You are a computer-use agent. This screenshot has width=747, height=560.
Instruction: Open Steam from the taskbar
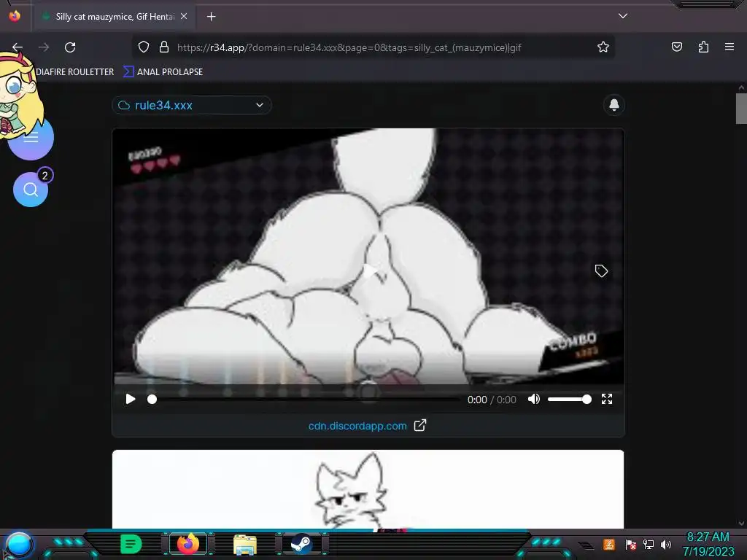[301, 544]
